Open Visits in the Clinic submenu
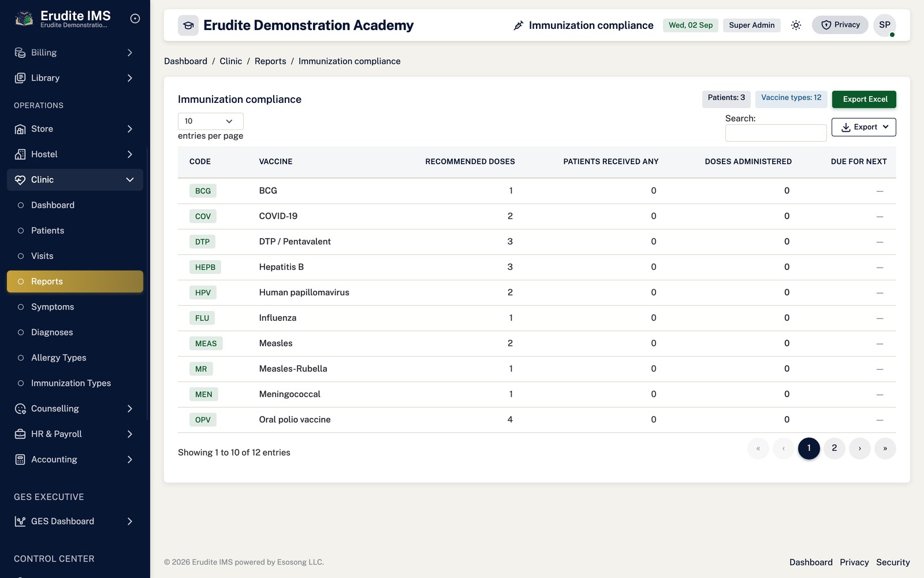The height and width of the screenshot is (578, 924). coord(75,256)
